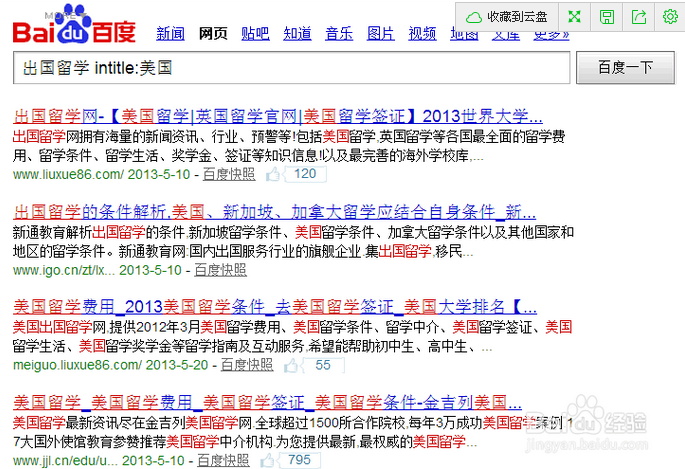Click the like count 120
This screenshot has height=469, width=685.
(x=305, y=174)
